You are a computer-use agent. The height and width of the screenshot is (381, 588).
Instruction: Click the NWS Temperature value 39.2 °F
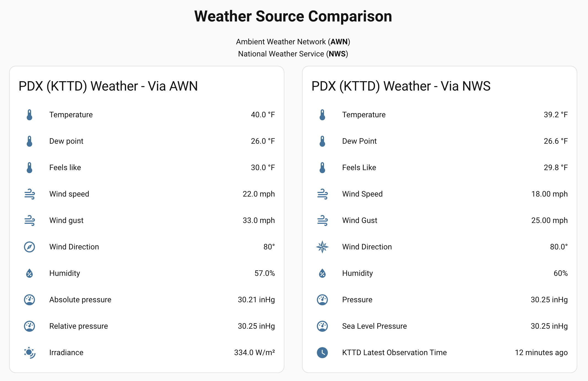(x=556, y=115)
